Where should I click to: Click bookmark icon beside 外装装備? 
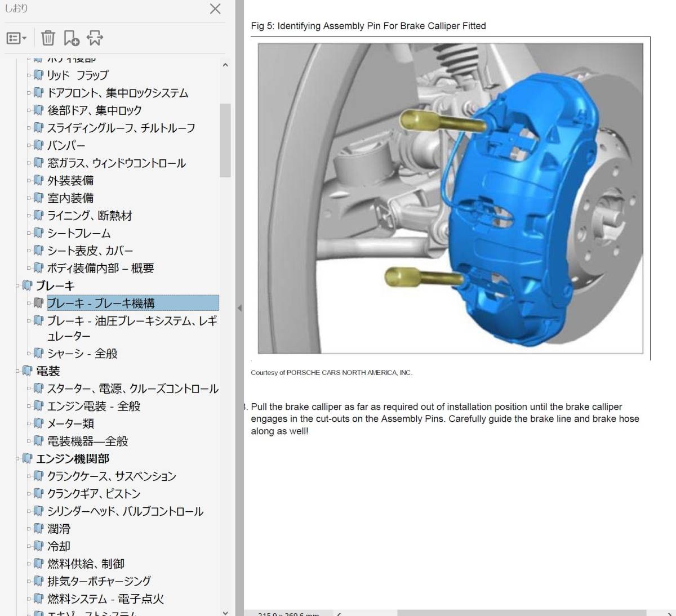pyautogui.click(x=38, y=181)
